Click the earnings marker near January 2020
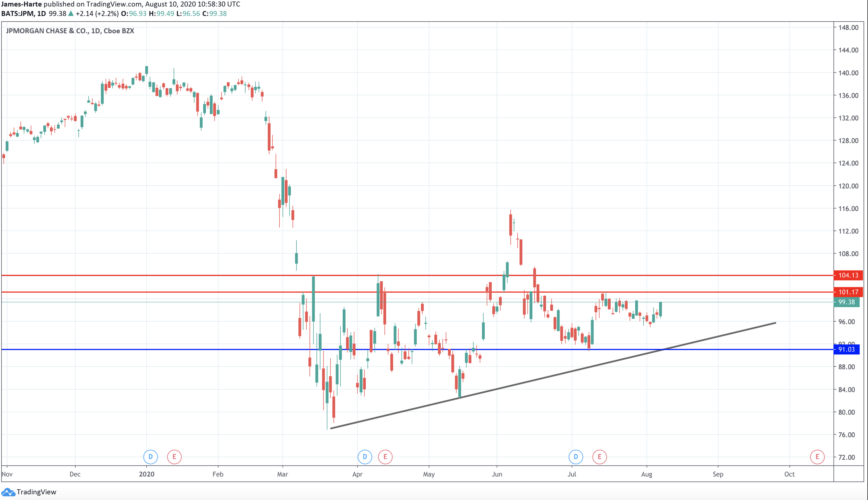868x500 pixels. [174, 457]
